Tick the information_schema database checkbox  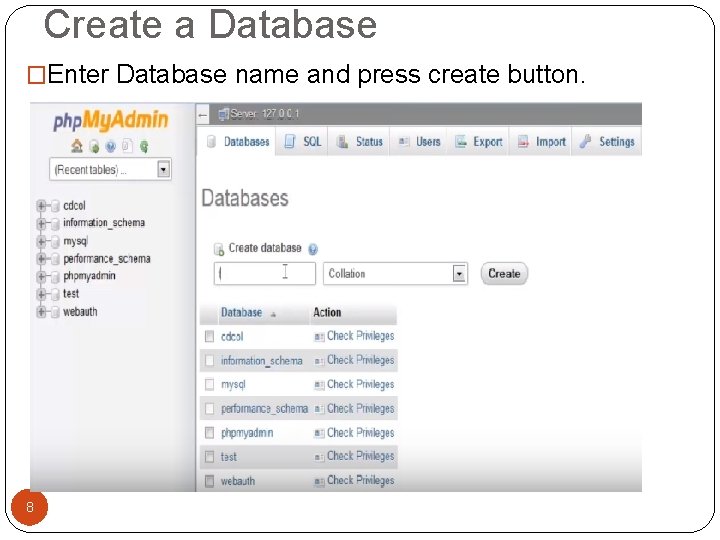(x=209, y=360)
